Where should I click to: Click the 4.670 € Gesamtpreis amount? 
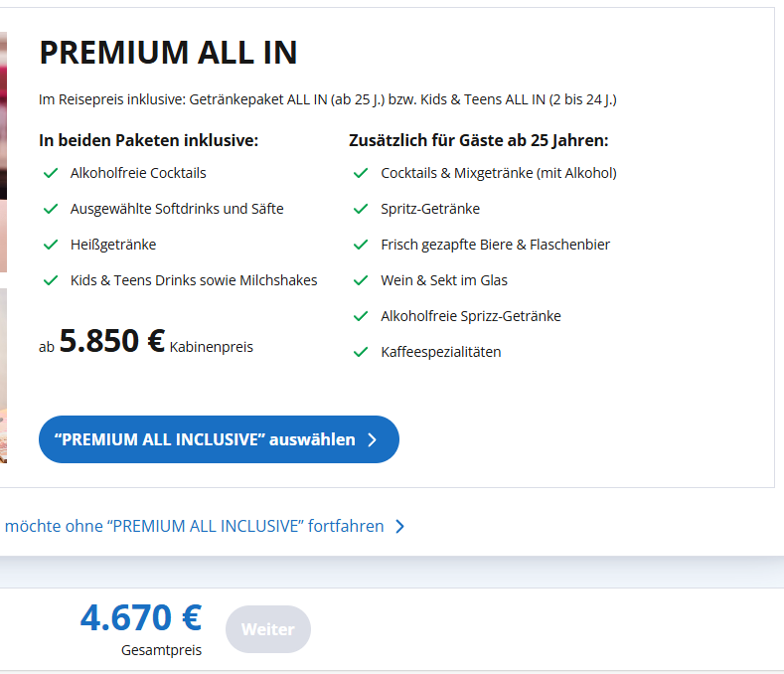click(x=141, y=618)
